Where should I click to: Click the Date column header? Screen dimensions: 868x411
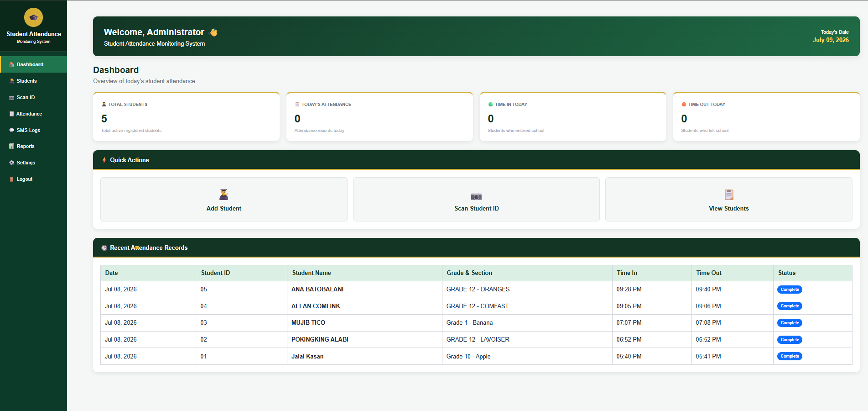tap(148, 273)
